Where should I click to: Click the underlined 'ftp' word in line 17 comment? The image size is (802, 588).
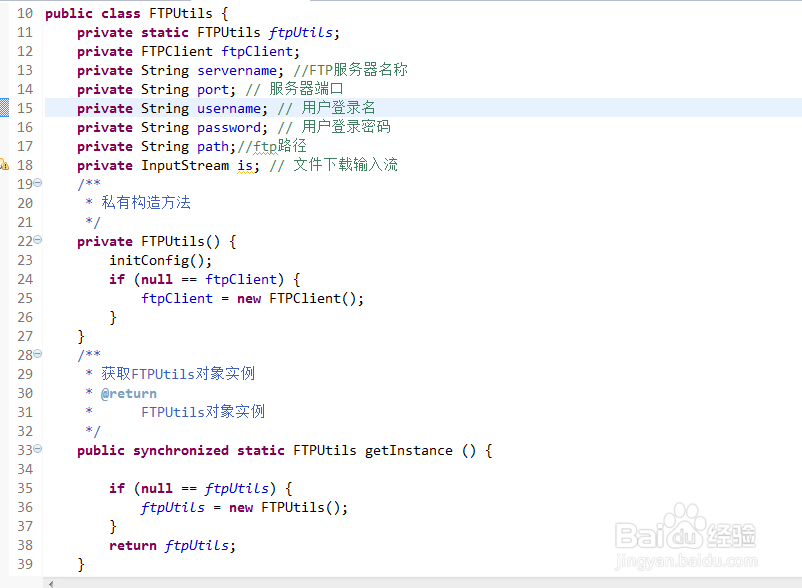[264, 146]
